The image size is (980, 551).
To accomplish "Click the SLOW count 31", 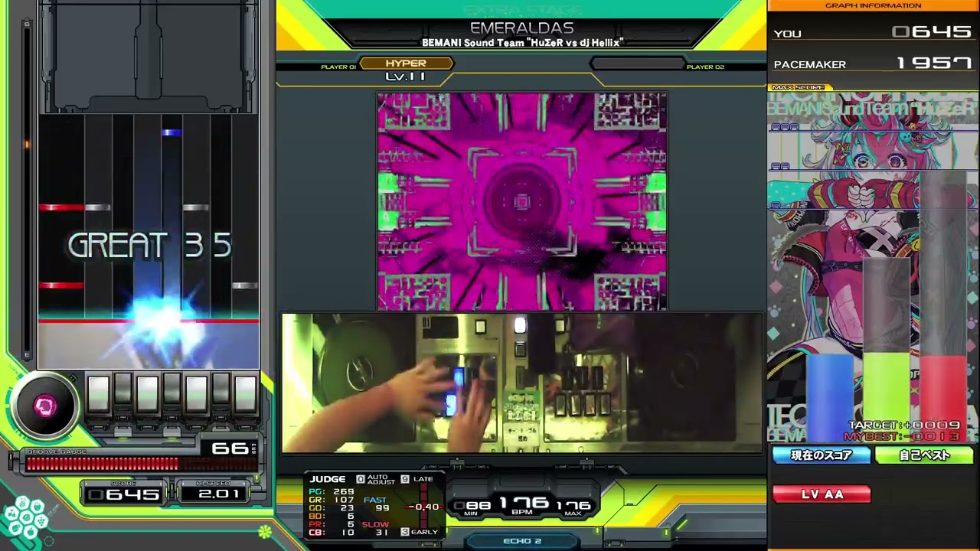I will tap(382, 533).
